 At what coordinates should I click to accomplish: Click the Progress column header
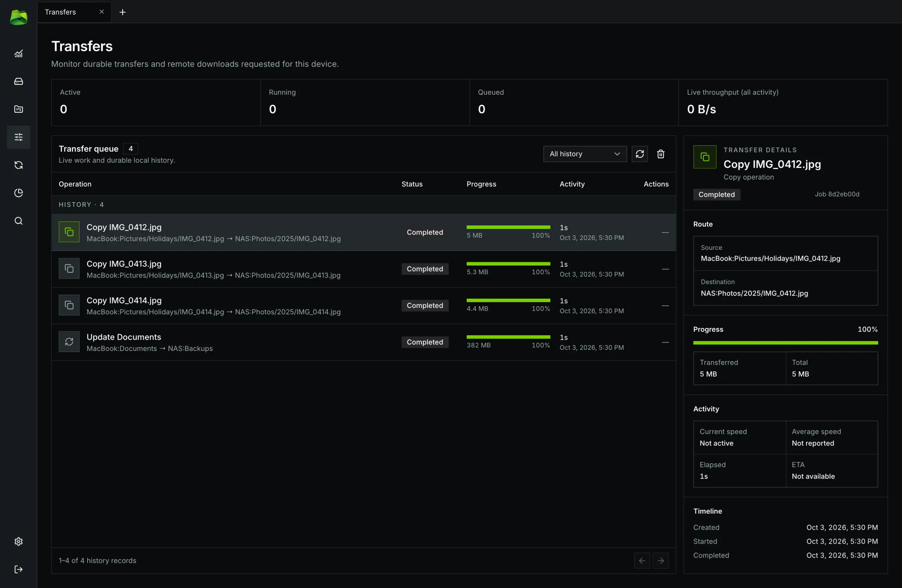coord(481,184)
